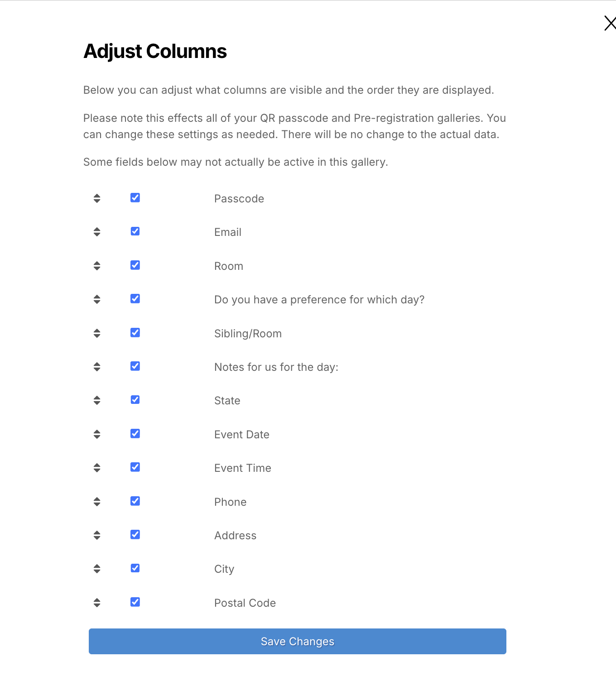The height and width of the screenshot is (700, 616).
Task: Click the drag handle next to Sibling/Room
Action: click(97, 333)
